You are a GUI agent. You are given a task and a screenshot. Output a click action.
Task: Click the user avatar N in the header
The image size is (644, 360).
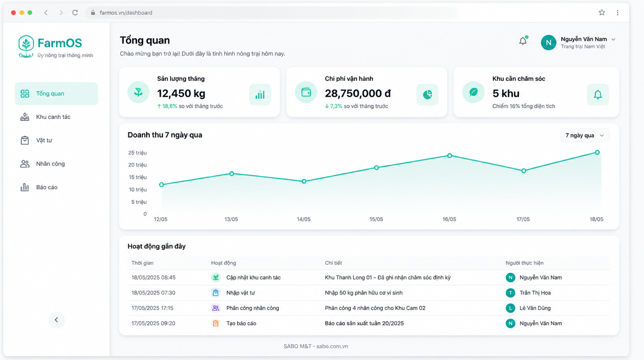[x=549, y=43]
